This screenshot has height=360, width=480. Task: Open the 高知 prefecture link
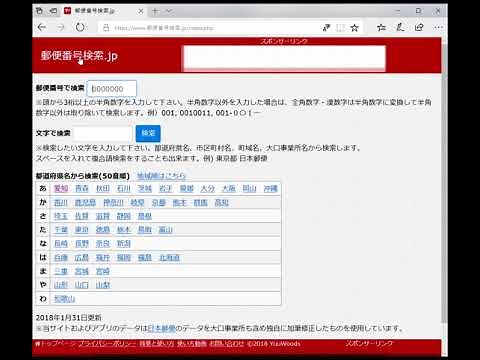point(222,203)
